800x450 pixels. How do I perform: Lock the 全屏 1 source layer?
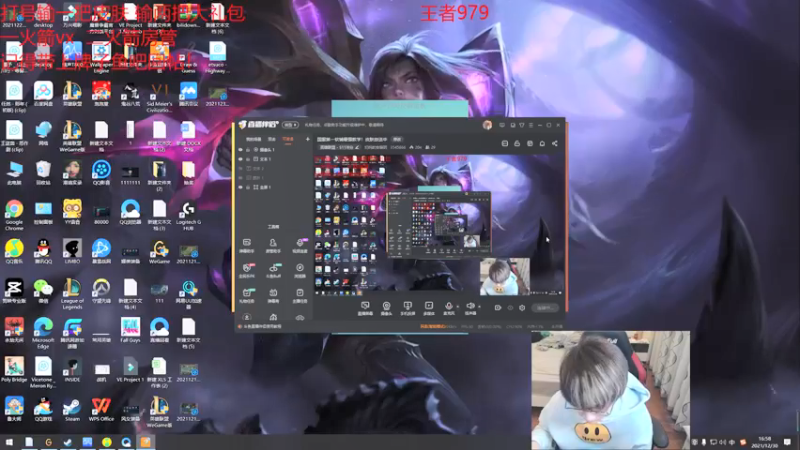tap(248, 187)
